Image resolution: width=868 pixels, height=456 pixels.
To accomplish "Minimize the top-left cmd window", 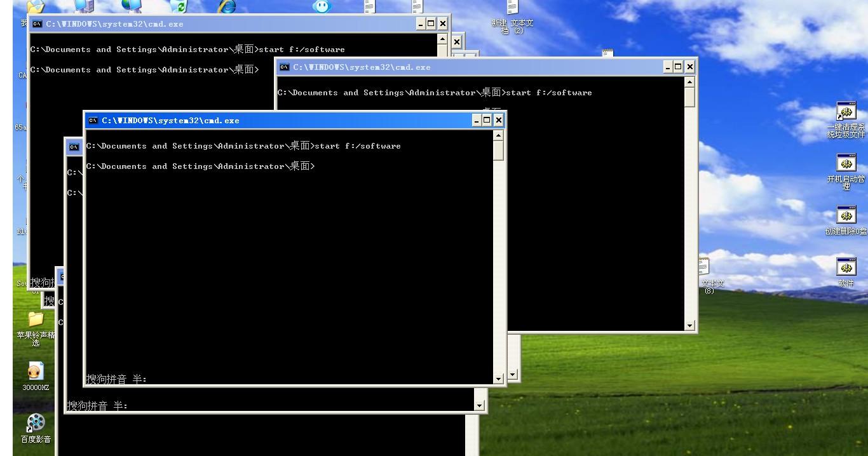I will tap(421, 24).
